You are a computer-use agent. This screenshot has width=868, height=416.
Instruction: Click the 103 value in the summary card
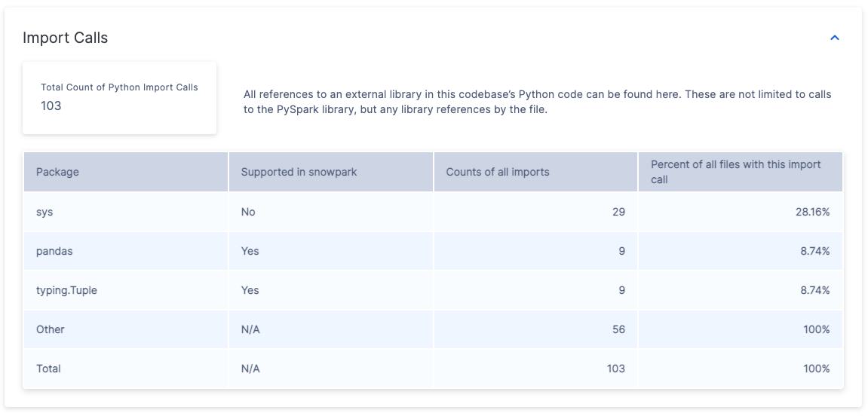[51, 106]
